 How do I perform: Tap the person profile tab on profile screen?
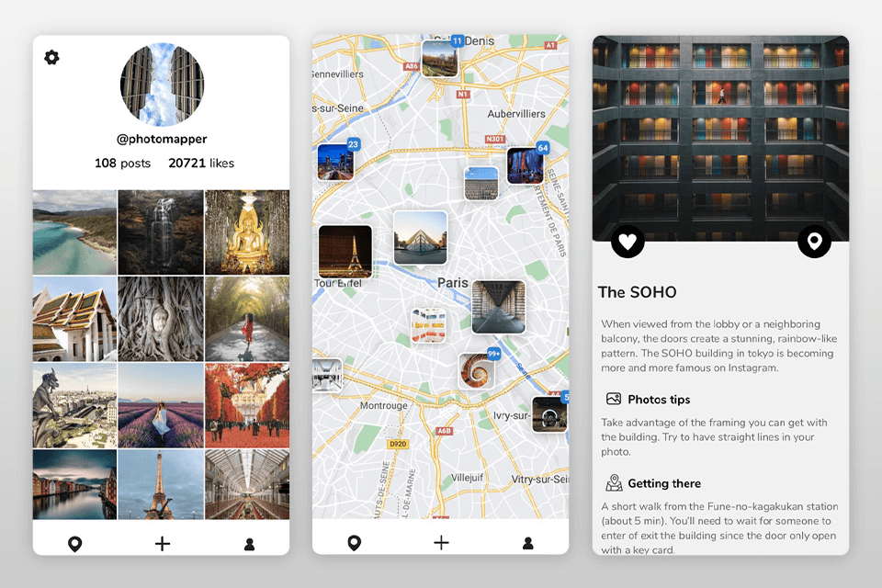[249, 544]
